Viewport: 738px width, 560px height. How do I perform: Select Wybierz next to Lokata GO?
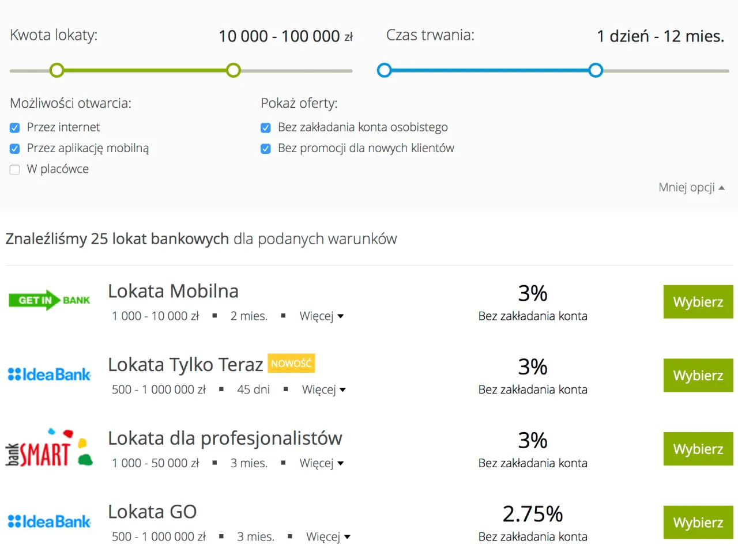(698, 522)
